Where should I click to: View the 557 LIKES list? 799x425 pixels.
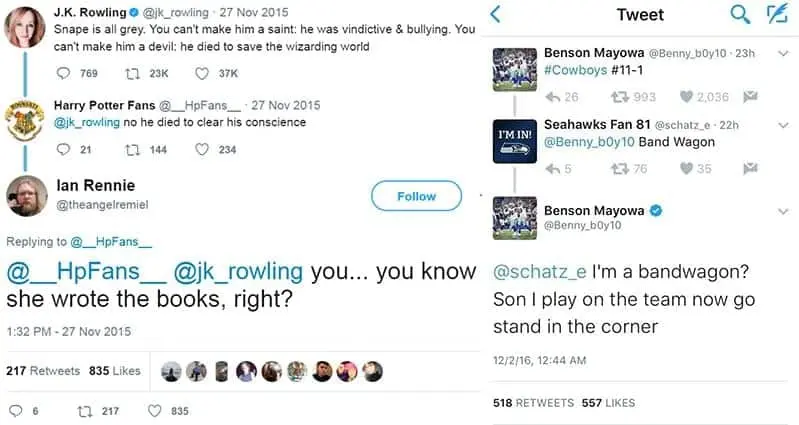tap(607, 402)
